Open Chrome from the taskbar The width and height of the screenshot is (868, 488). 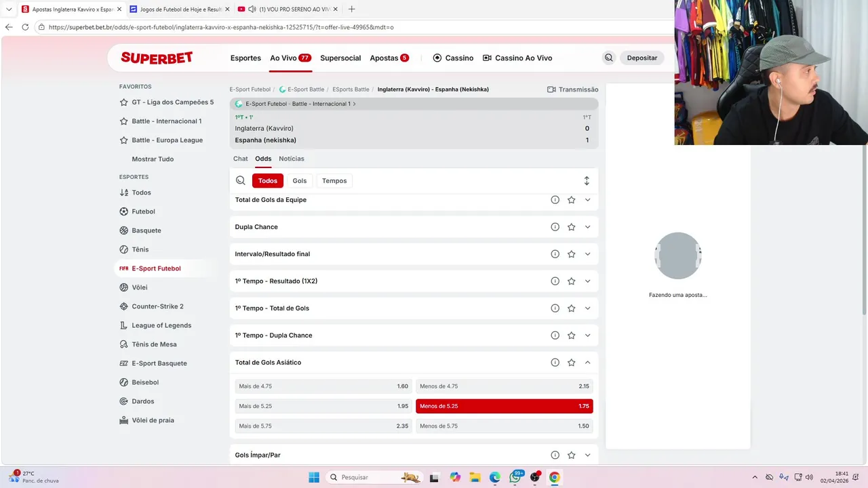(x=555, y=477)
